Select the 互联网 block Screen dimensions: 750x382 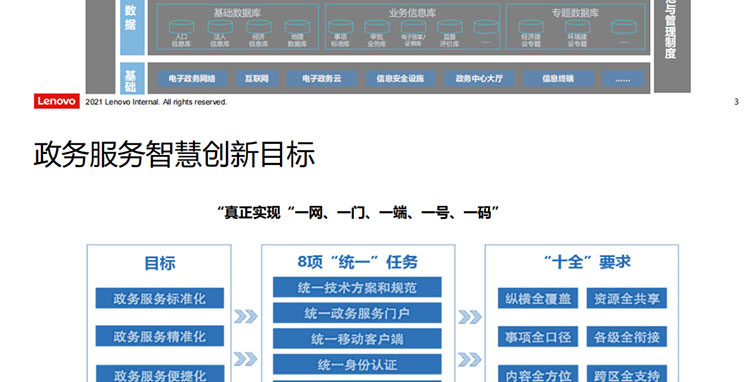257,78
